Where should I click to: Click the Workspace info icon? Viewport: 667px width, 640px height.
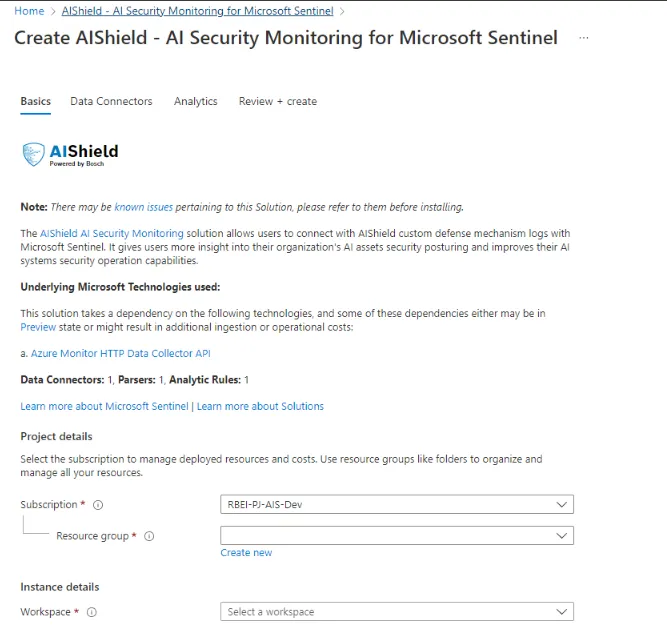(91, 612)
